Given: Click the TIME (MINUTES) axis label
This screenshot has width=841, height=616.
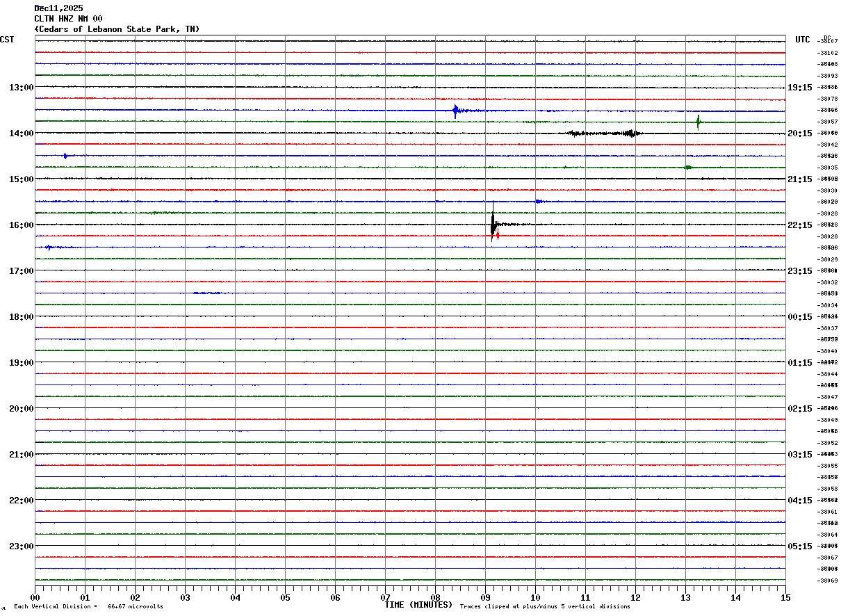Looking at the screenshot, I should (x=418, y=605).
